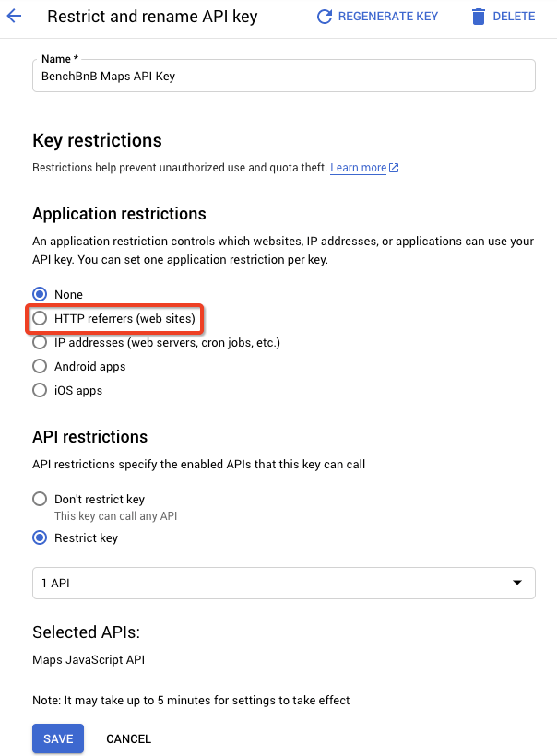
Task: Click the Maps JavaScript API list entry
Action: pos(91,660)
